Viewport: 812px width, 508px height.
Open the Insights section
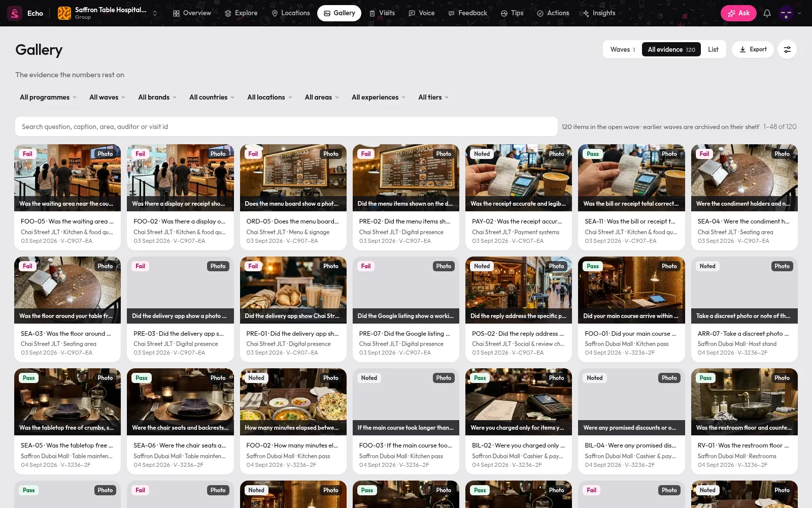point(599,13)
